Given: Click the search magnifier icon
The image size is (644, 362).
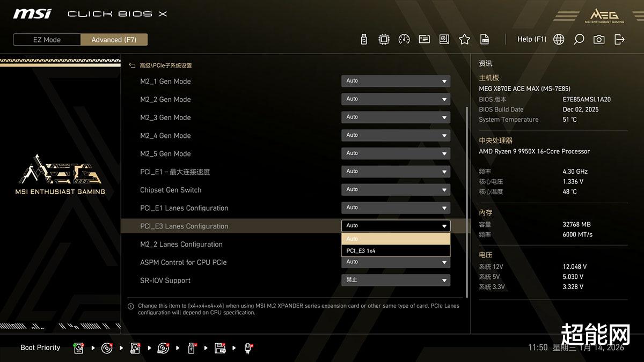Looking at the screenshot, I should coord(579,39).
